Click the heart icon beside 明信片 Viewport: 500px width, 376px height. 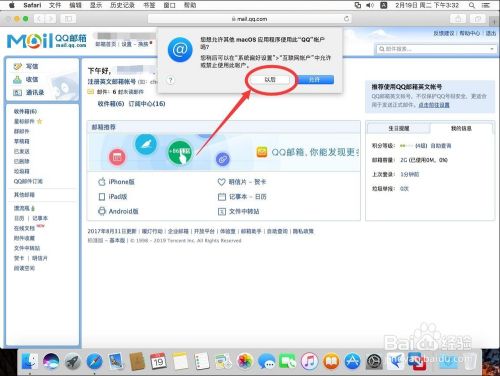pyautogui.click(x=222, y=182)
